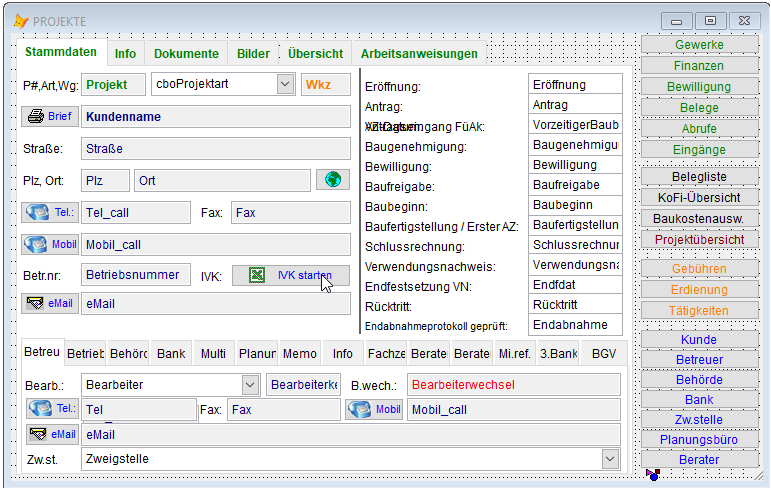Click the Gewerke button
771x489 pixels.
699,45
